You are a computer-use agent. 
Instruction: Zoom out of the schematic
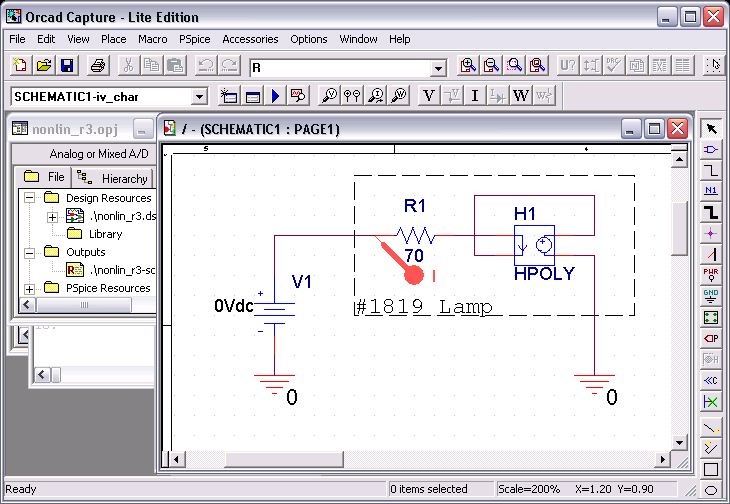491,66
